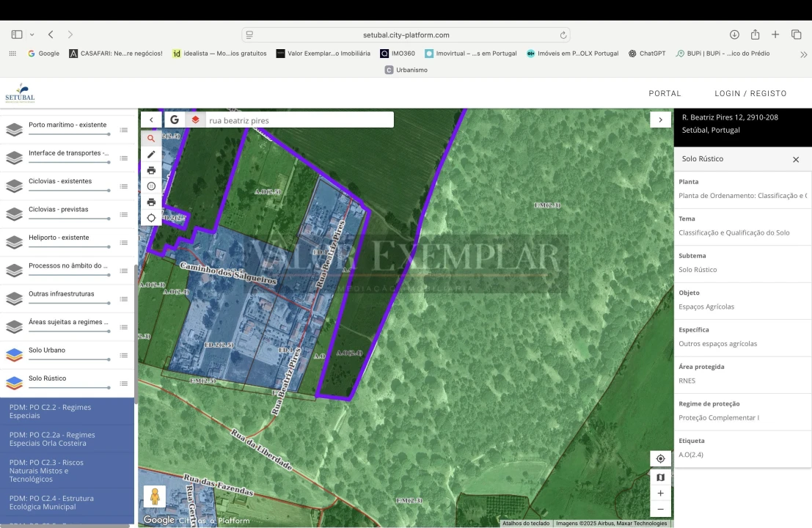
Task: Zoom in with the plus button
Action: point(660,494)
